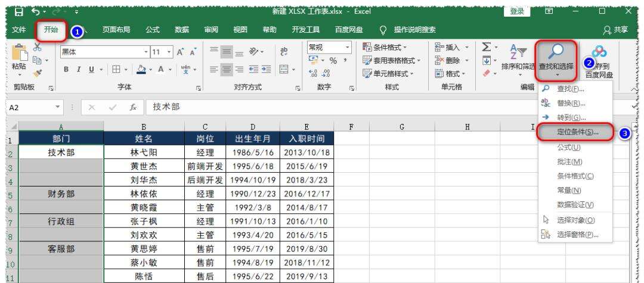
Task: Toggle left text alignment
Action: point(214,70)
